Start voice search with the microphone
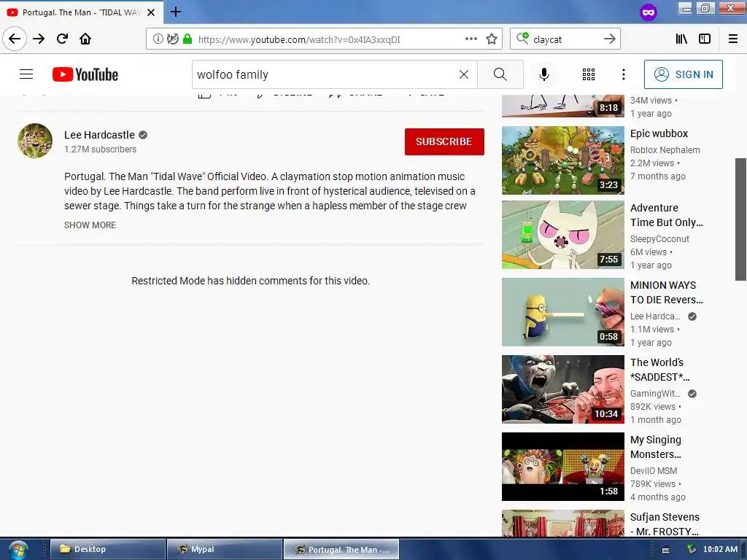 [544, 74]
